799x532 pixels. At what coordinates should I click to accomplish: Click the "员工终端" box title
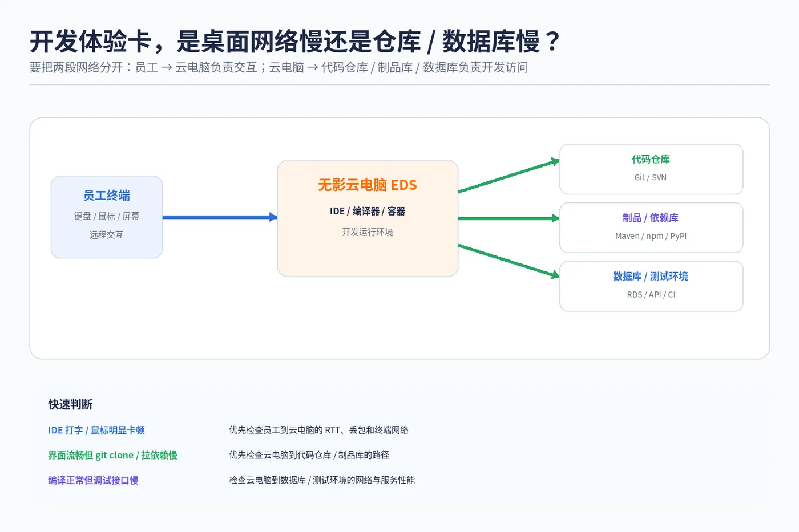(x=107, y=196)
